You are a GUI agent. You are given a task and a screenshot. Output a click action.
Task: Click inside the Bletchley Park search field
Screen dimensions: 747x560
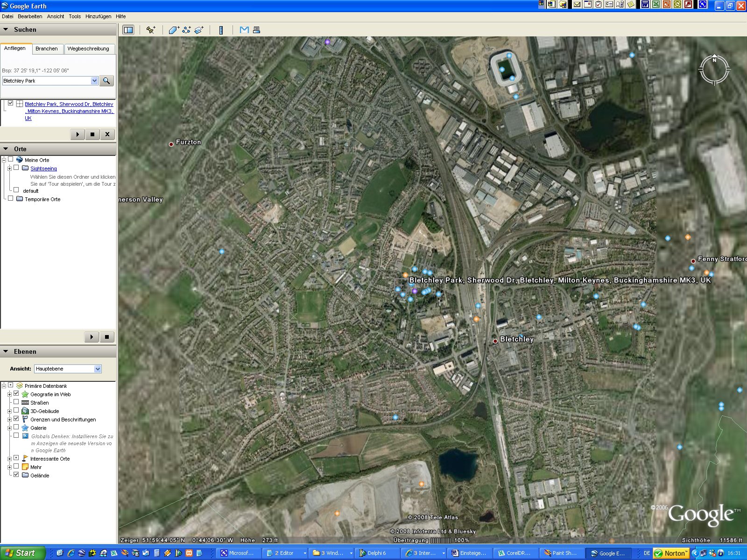pos(47,81)
